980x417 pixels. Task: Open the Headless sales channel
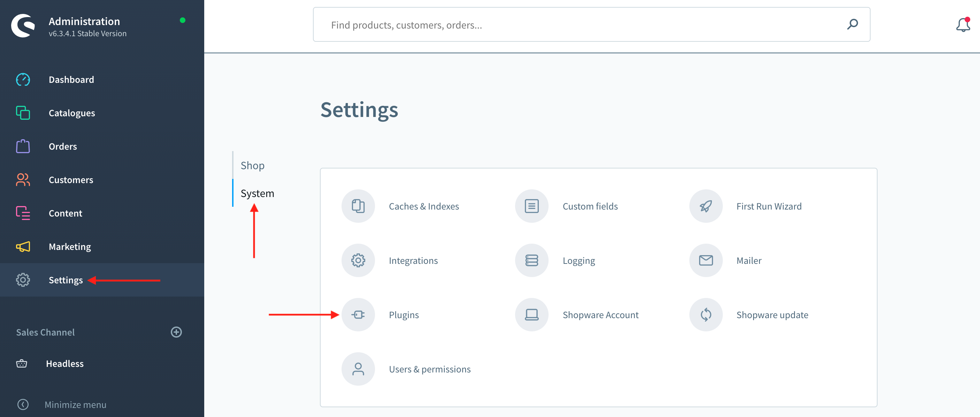tap(65, 364)
